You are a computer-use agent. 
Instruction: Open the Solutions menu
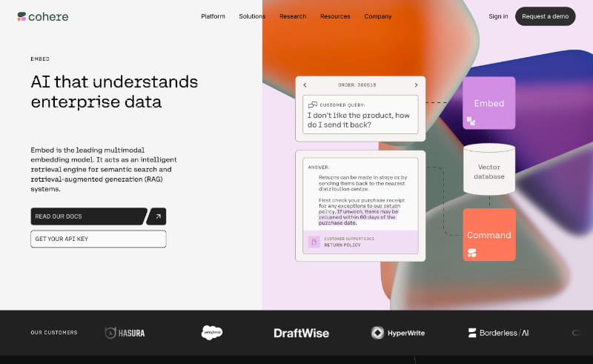(252, 16)
